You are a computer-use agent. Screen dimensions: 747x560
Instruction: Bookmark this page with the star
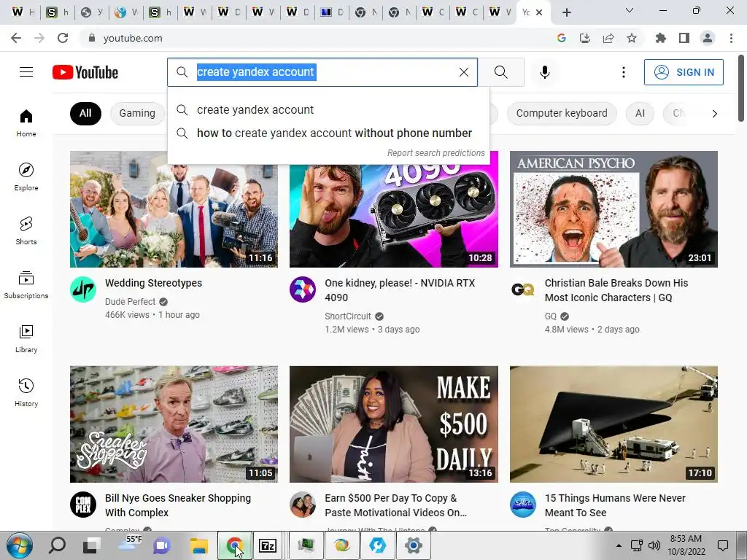[632, 38]
